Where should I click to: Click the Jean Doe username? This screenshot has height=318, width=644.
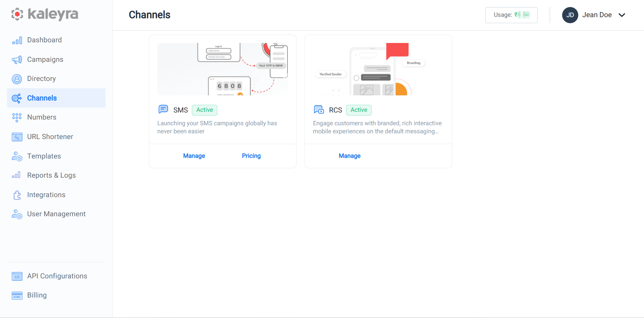point(597,15)
